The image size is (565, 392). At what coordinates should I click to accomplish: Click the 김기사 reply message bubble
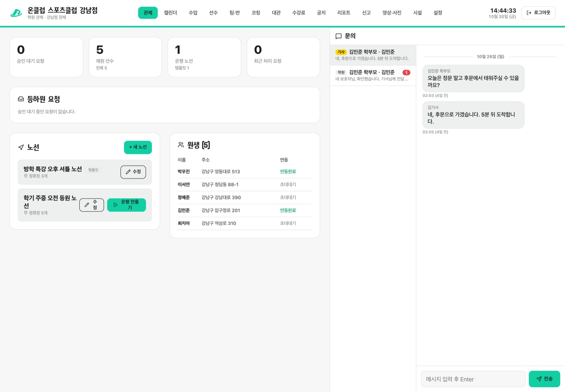[473, 115]
